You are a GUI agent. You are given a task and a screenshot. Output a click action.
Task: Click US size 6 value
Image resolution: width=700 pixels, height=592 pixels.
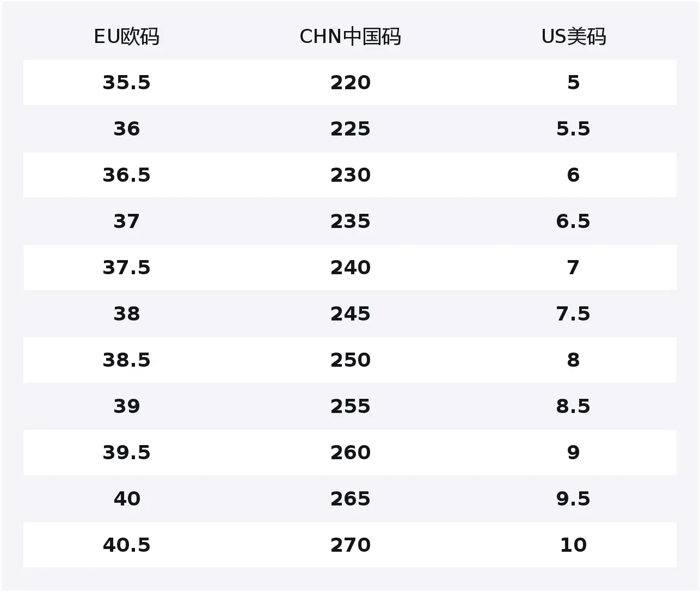coord(573,175)
